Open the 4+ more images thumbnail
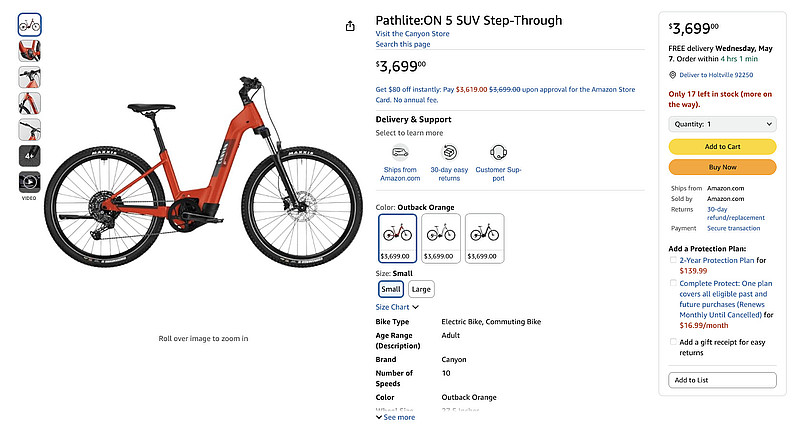The width and height of the screenshot is (800, 425). 30,156
